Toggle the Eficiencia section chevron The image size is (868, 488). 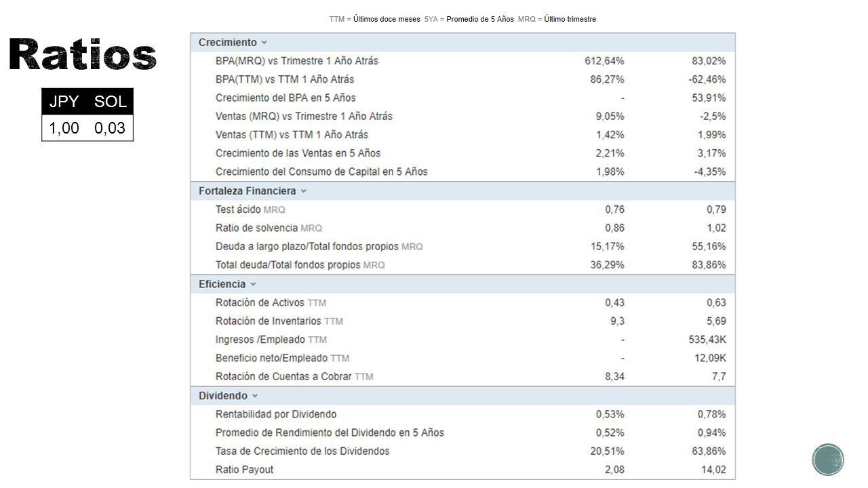(253, 285)
